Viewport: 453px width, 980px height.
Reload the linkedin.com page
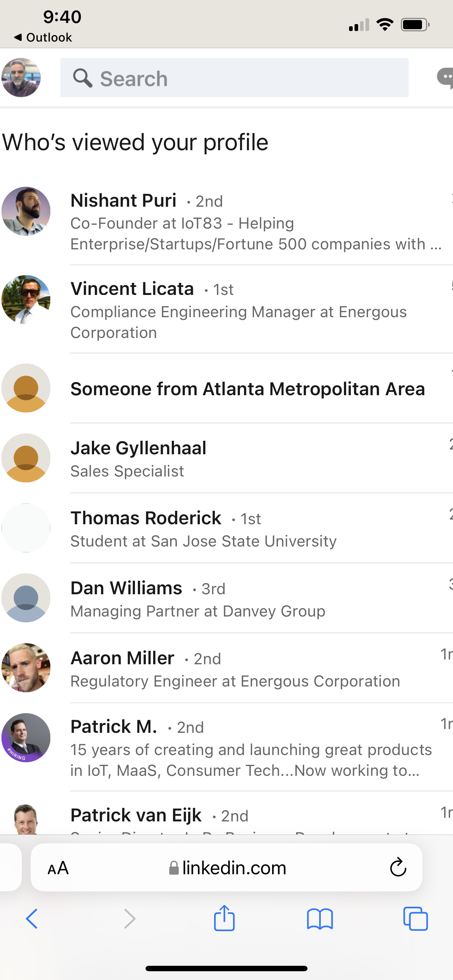click(x=398, y=867)
